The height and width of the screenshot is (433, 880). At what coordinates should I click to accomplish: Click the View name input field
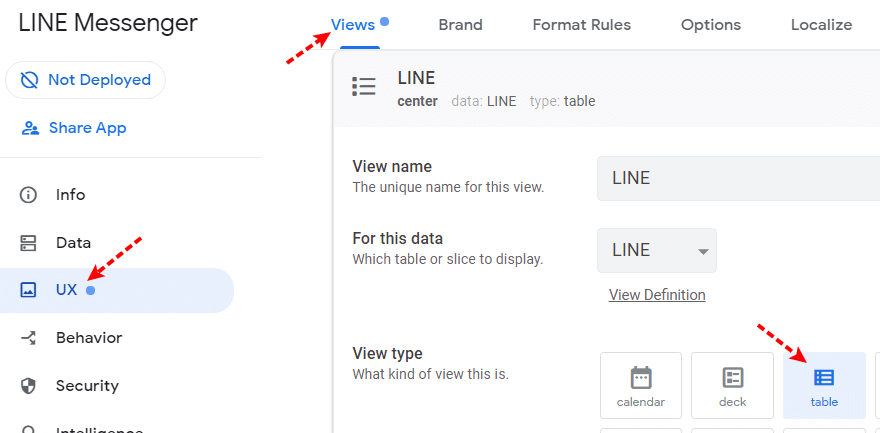738,179
